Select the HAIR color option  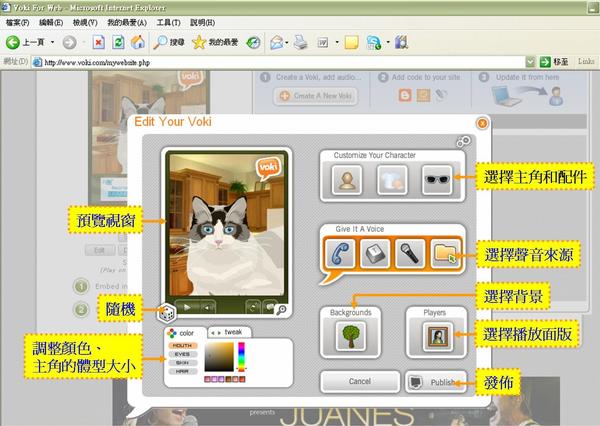pos(183,372)
